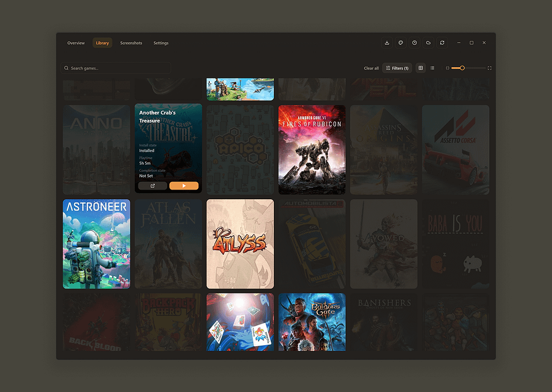The width and height of the screenshot is (552, 392).
Task: Click the 'Not Set' completion state value
Action: pos(146,176)
